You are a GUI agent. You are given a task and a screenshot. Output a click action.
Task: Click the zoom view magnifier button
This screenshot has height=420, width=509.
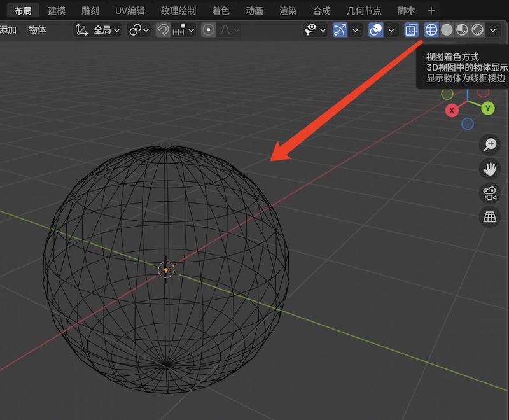(x=490, y=144)
